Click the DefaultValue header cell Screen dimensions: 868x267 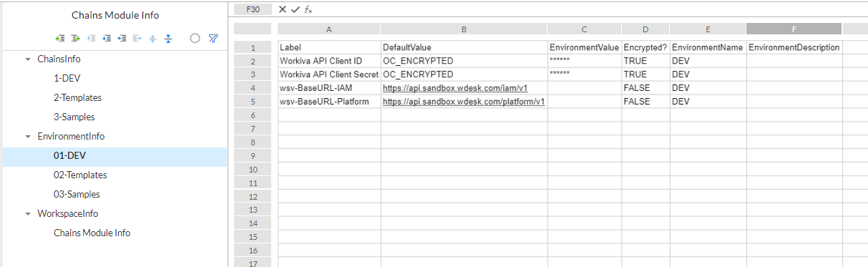[464, 47]
